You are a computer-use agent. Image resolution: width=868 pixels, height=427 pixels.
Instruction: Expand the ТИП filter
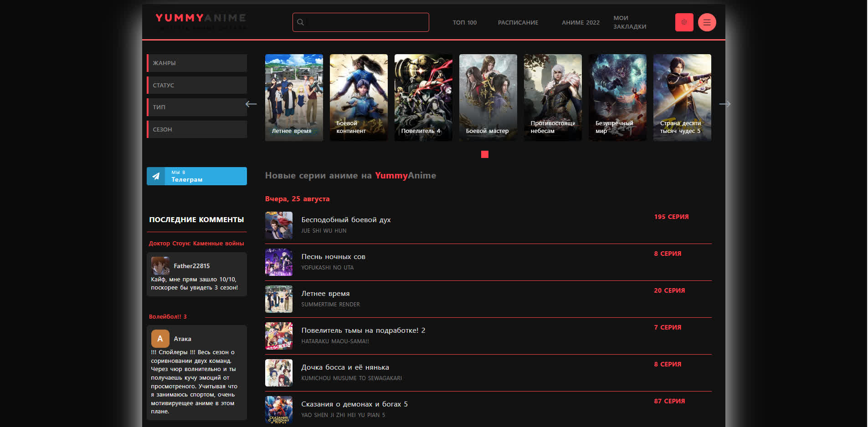click(x=196, y=107)
